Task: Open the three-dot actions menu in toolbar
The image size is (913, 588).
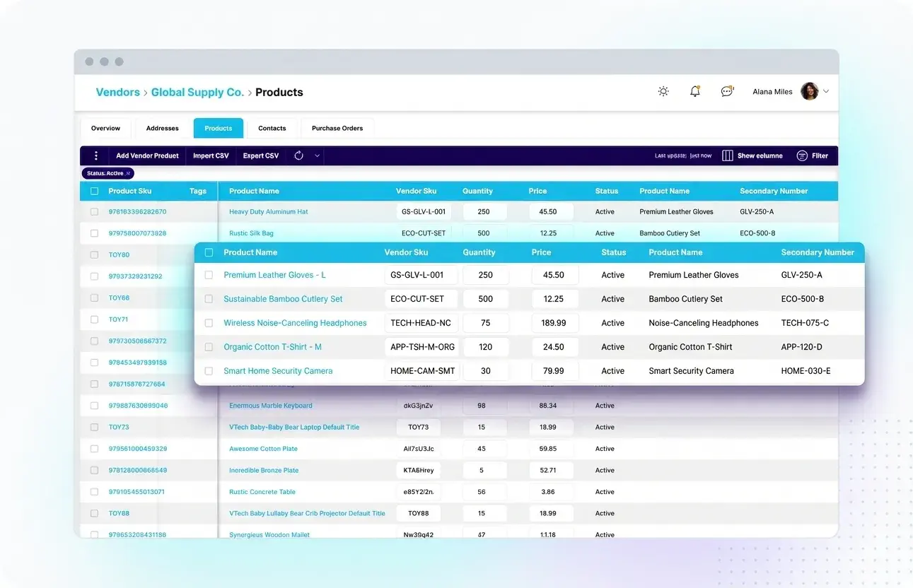Action: [x=95, y=155]
